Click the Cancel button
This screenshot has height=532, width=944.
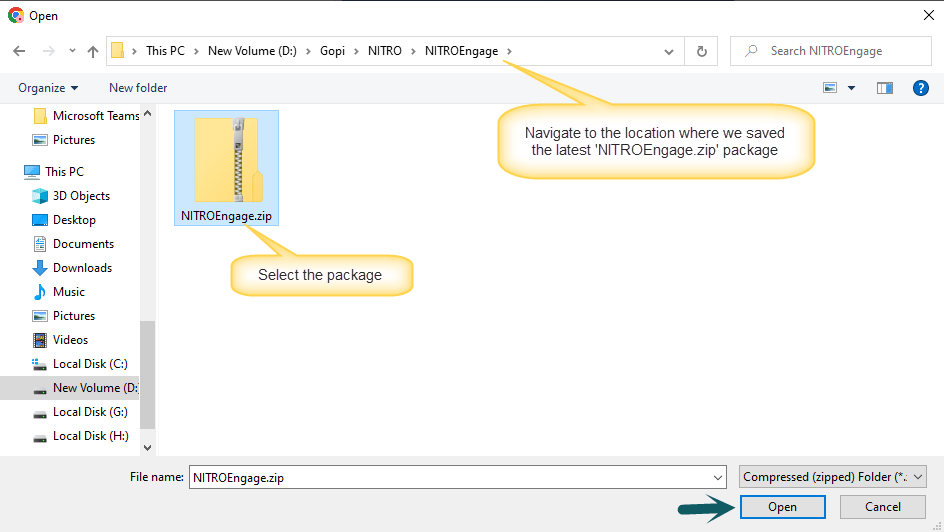point(883,507)
